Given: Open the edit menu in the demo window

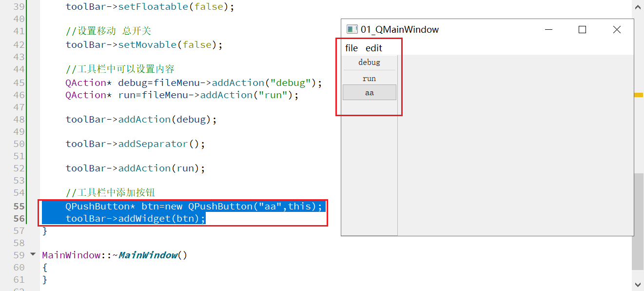Looking at the screenshot, I should click(373, 48).
